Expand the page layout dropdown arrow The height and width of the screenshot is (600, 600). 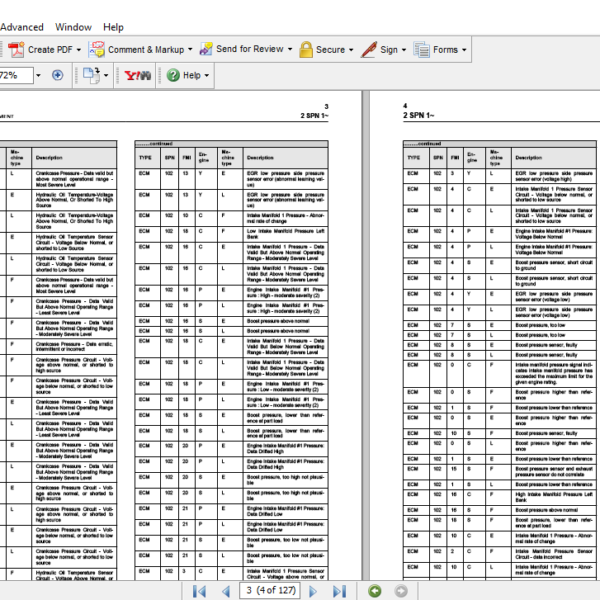pos(106,75)
